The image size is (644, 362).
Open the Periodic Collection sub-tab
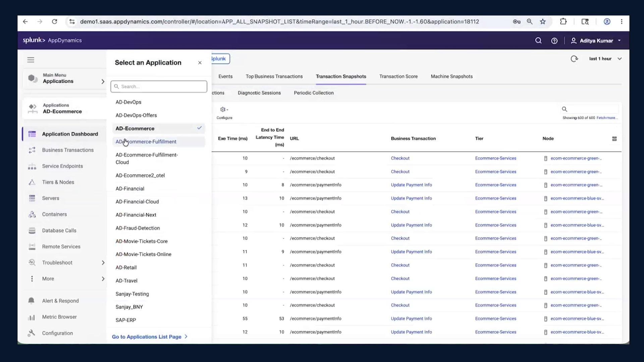tap(314, 93)
